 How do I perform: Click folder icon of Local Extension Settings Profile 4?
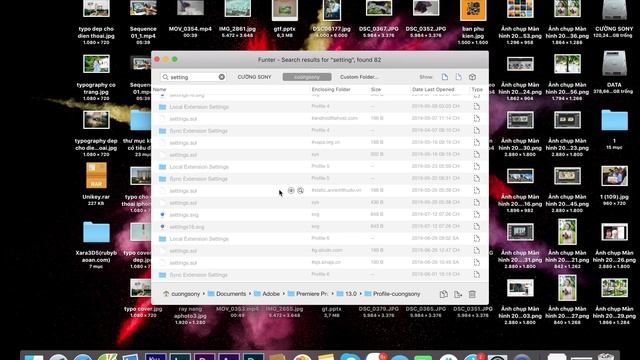162,107
